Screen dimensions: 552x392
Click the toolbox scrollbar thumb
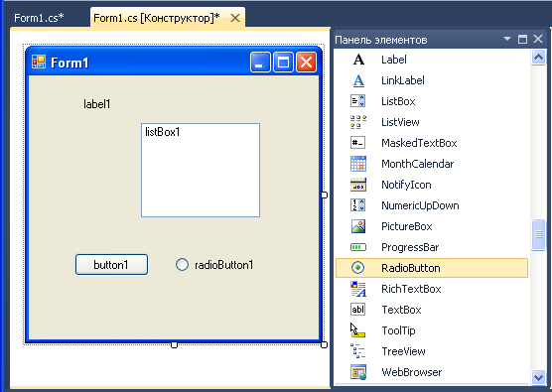pyautogui.click(x=538, y=235)
